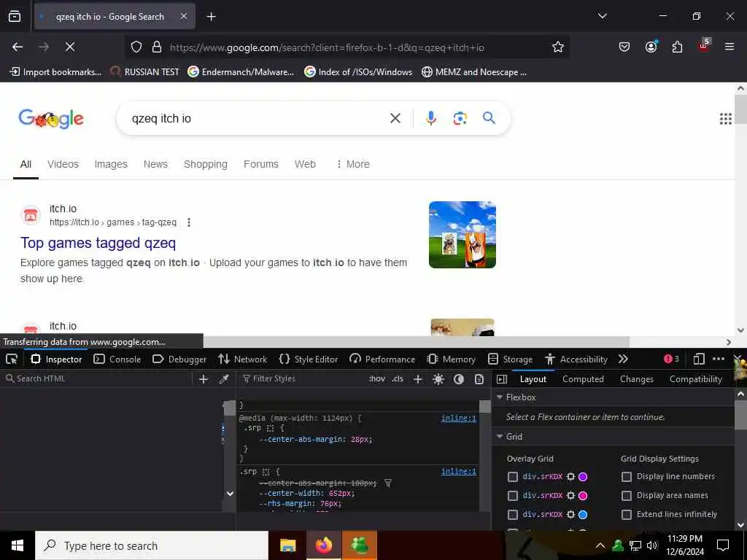Select the page eyedropper color tool
Image resolution: width=747 pixels, height=560 pixels.
pyautogui.click(x=224, y=379)
